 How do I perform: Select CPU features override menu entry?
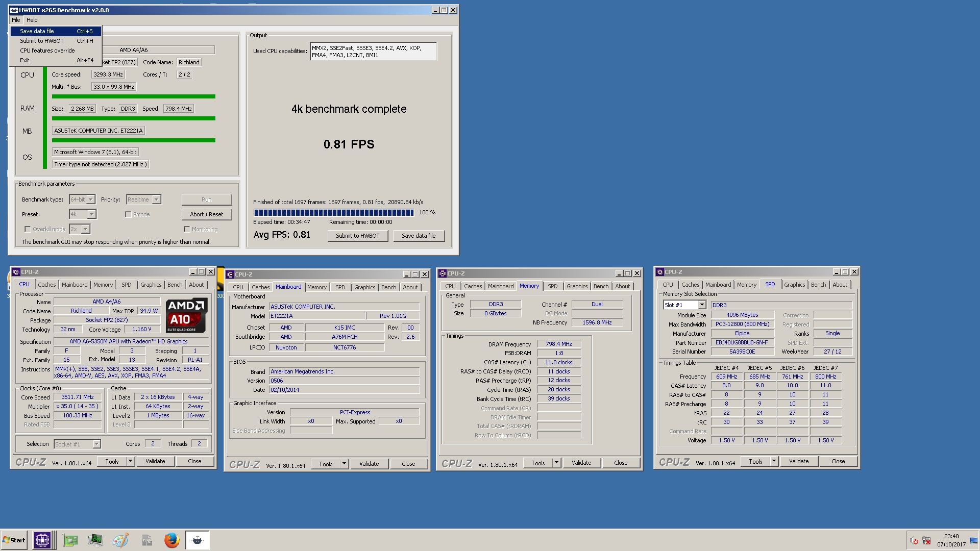(56, 51)
